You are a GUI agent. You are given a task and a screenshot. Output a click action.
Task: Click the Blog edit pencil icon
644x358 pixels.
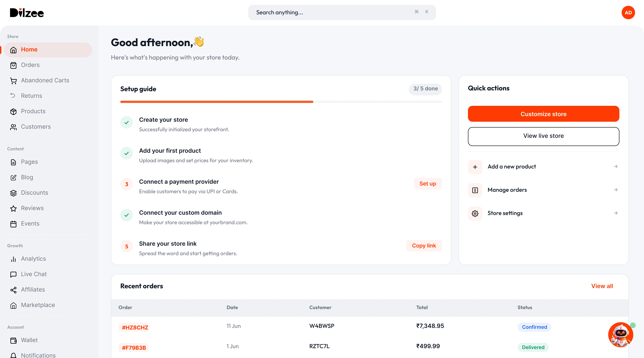[14, 178]
